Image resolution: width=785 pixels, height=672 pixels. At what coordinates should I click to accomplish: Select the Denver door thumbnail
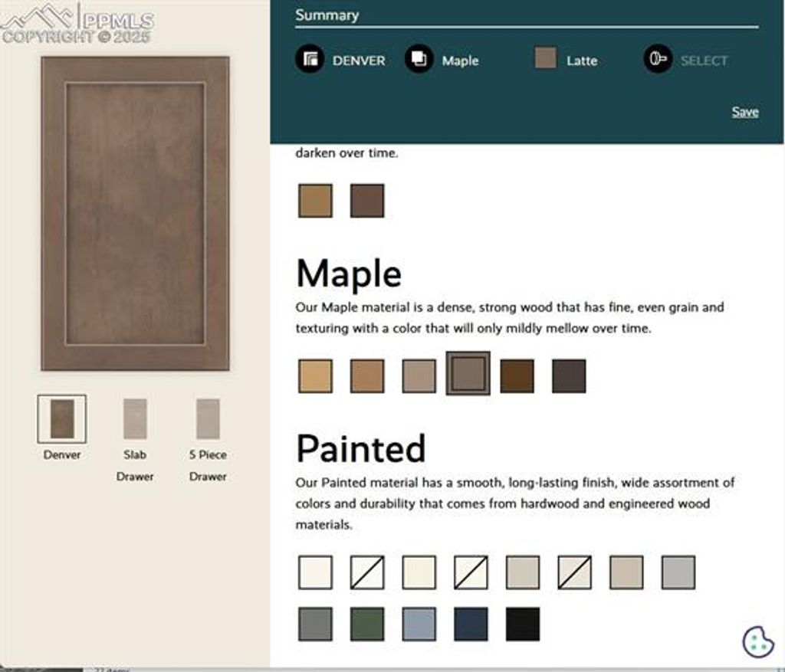click(x=62, y=418)
